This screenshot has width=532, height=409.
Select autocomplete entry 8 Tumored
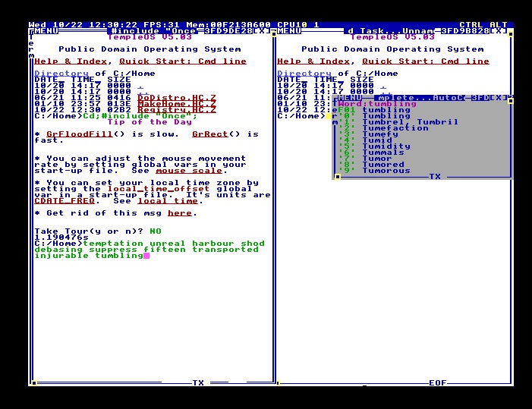371,165
